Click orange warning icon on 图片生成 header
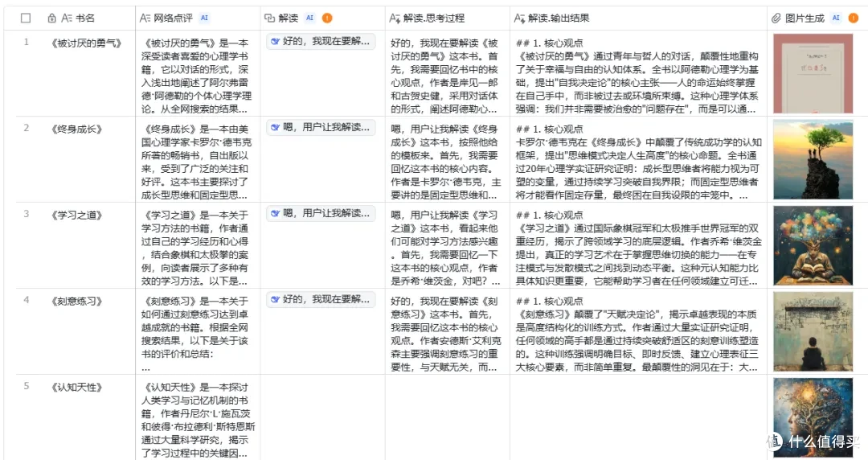The width and height of the screenshot is (868, 460). pos(853,18)
